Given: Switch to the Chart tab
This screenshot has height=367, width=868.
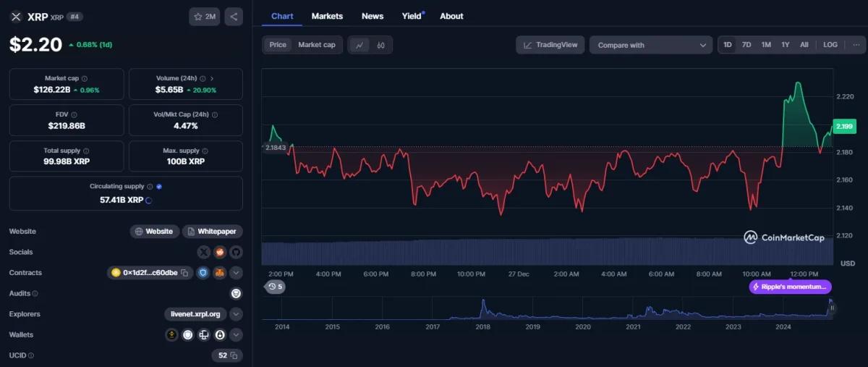Looking at the screenshot, I should 282,16.
